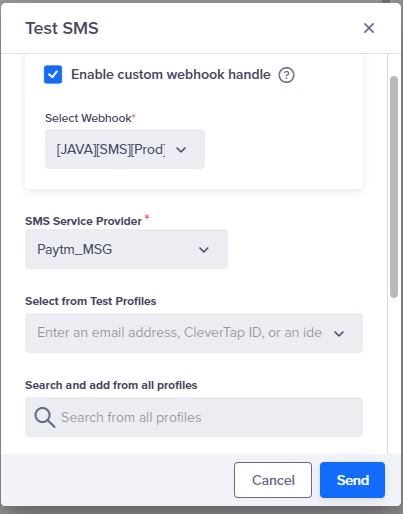Uncheck Enable custom webhook handle
403x514 pixels.
pyautogui.click(x=53, y=74)
